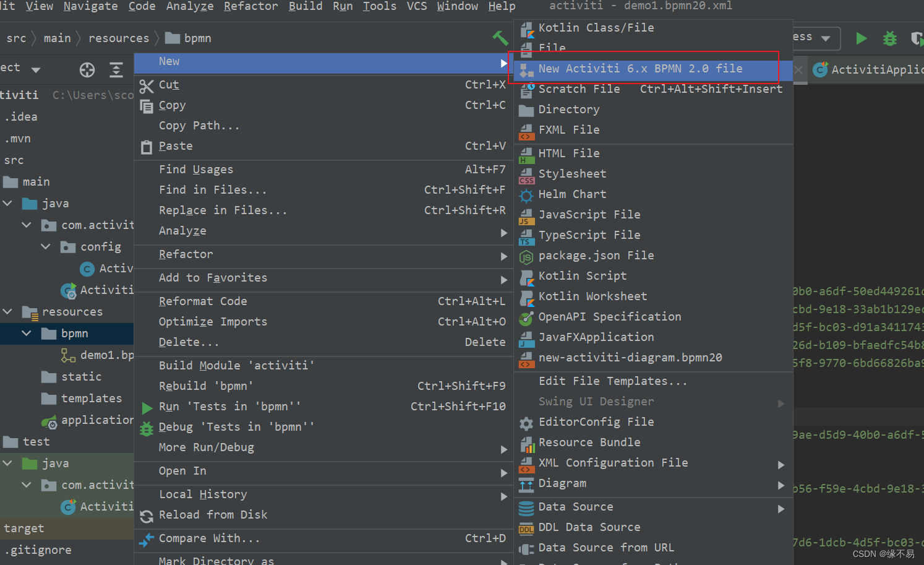
Task: Click the locate target icon in Project panel
Action: click(87, 70)
